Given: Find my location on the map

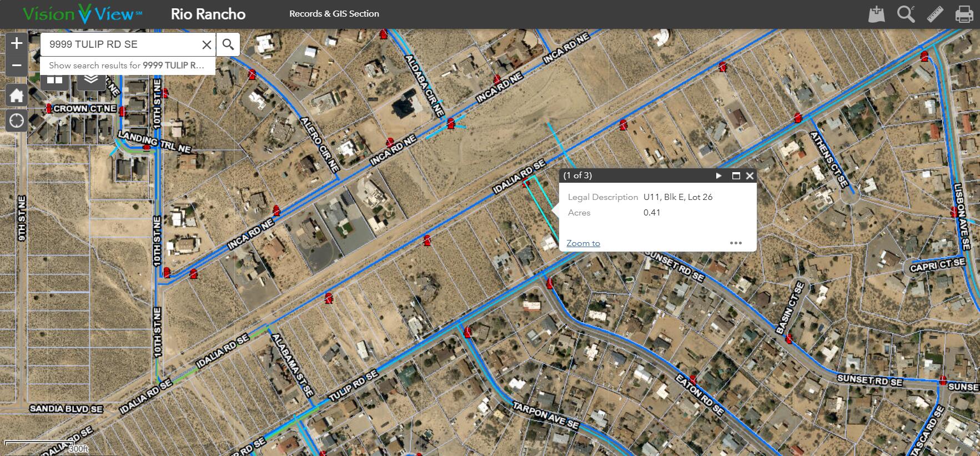Looking at the screenshot, I should click(x=17, y=120).
